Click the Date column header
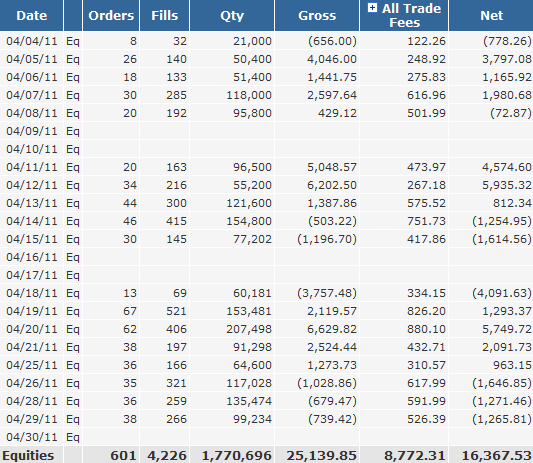533x463 pixels. click(x=32, y=15)
